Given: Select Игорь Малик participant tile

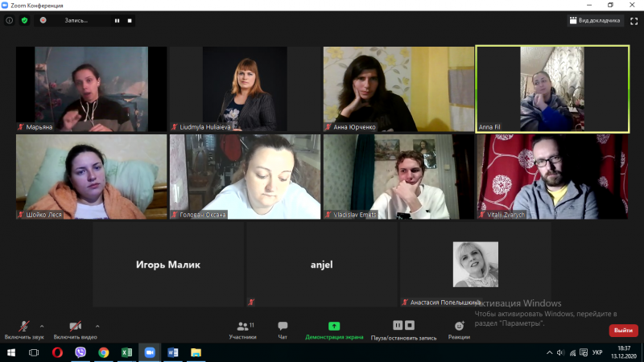Looking at the screenshot, I should pos(168,265).
